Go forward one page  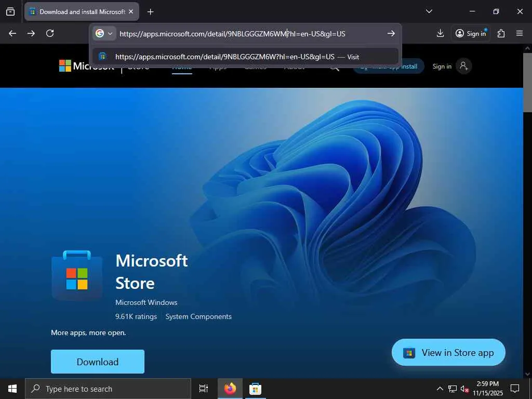[x=31, y=33]
